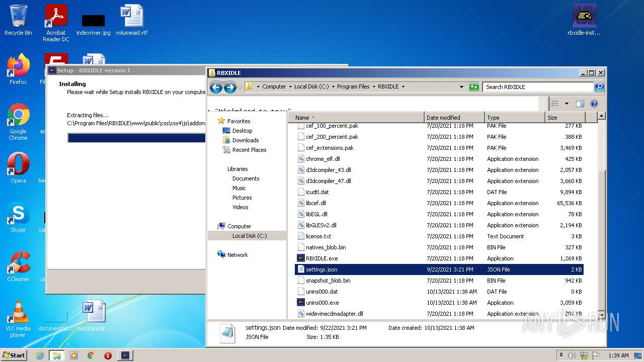Select the macstandar... Word document icon

point(94,316)
